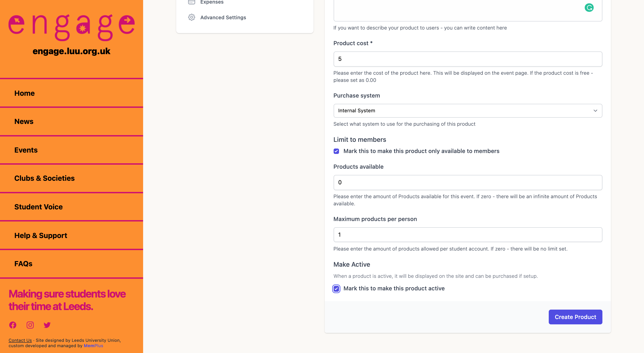Focus the Products available field

(x=468, y=182)
